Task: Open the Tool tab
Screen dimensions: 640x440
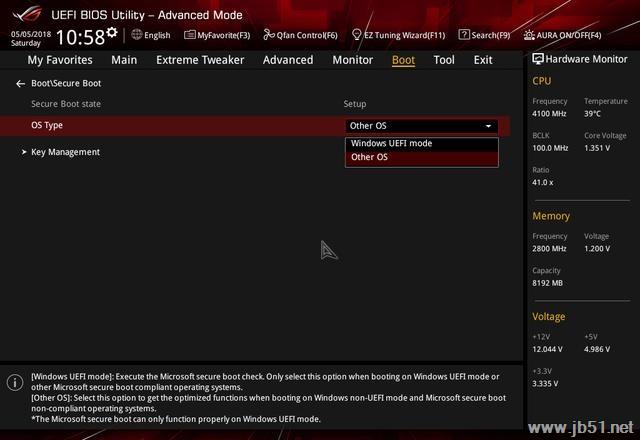Action: [x=444, y=60]
